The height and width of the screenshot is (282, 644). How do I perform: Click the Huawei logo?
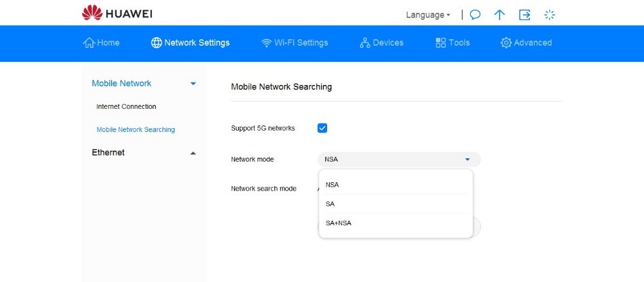pyautogui.click(x=117, y=13)
